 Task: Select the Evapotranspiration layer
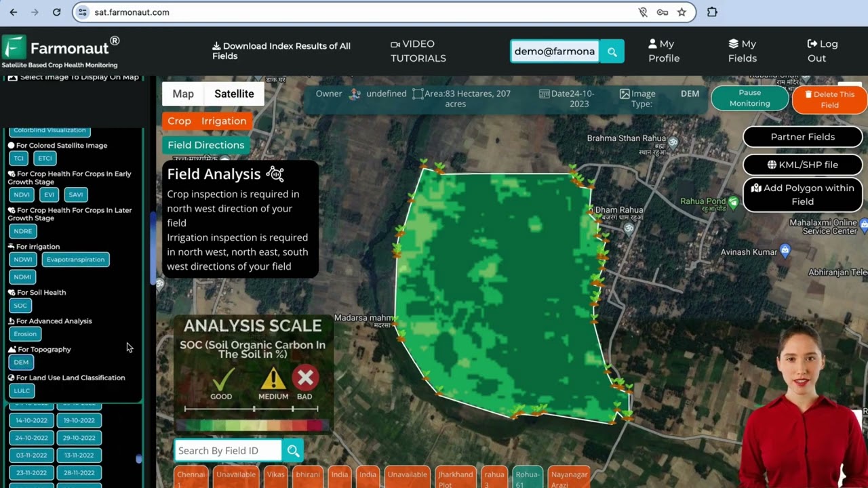pyautogui.click(x=75, y=260)
